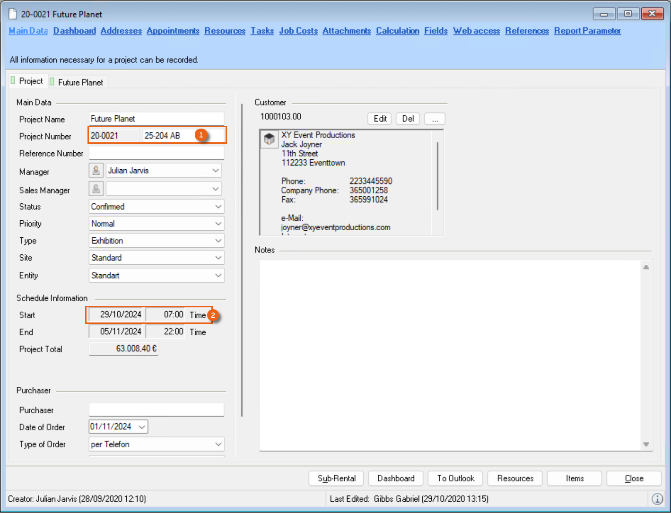Open the Attachments section link

347,31
